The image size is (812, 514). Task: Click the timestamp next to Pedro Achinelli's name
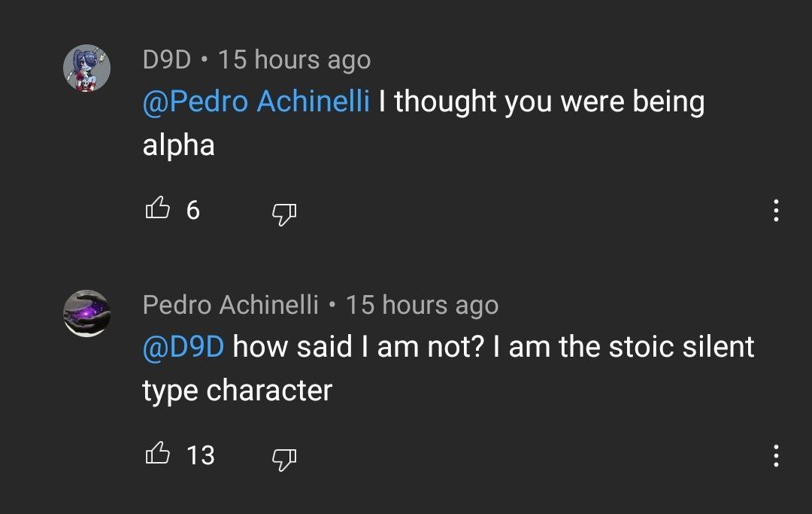point(422,305)
